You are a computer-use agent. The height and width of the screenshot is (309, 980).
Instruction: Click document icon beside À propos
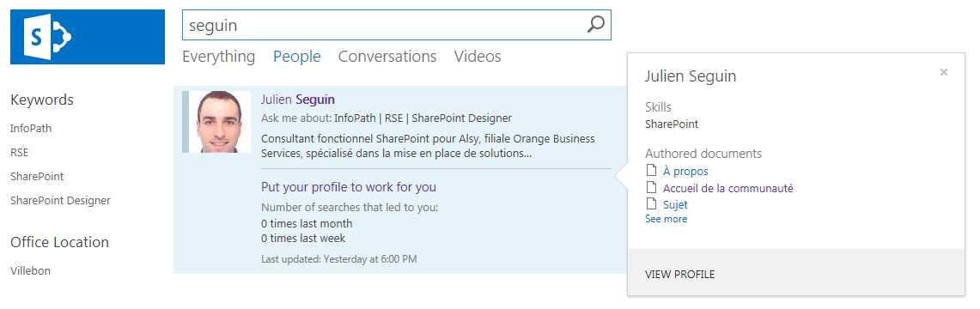pos(651,170)
